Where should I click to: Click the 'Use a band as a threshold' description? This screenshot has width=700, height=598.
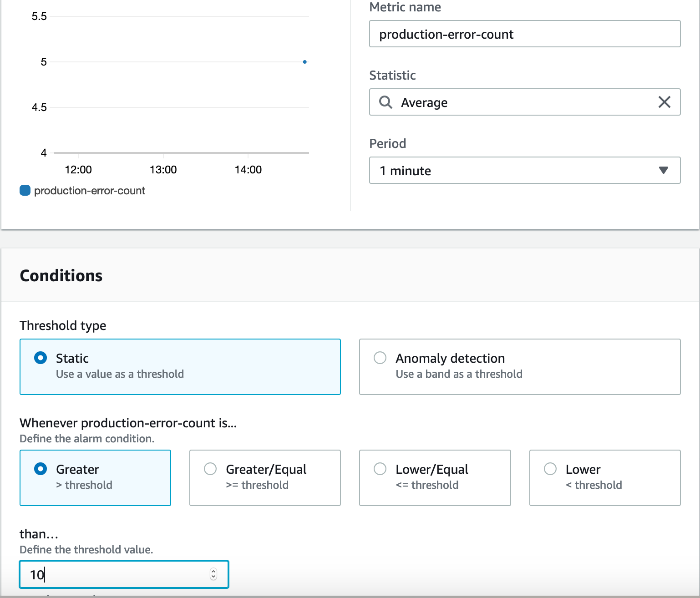click(x=459, y=374)
